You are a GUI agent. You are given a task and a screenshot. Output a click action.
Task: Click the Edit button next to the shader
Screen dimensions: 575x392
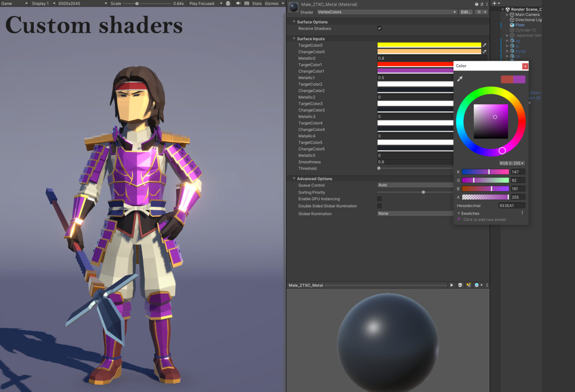pos(465,12)
